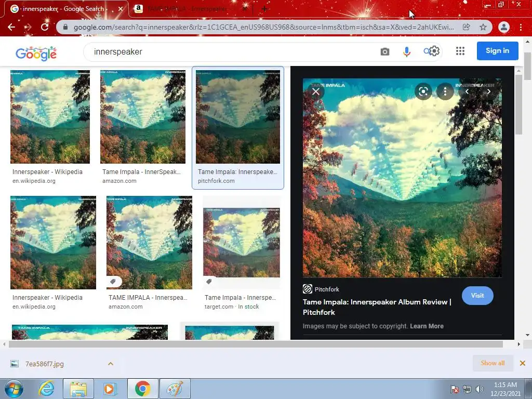The image size is (532, 399).
Task: Click the network tray icon
Action: point(467,389)
